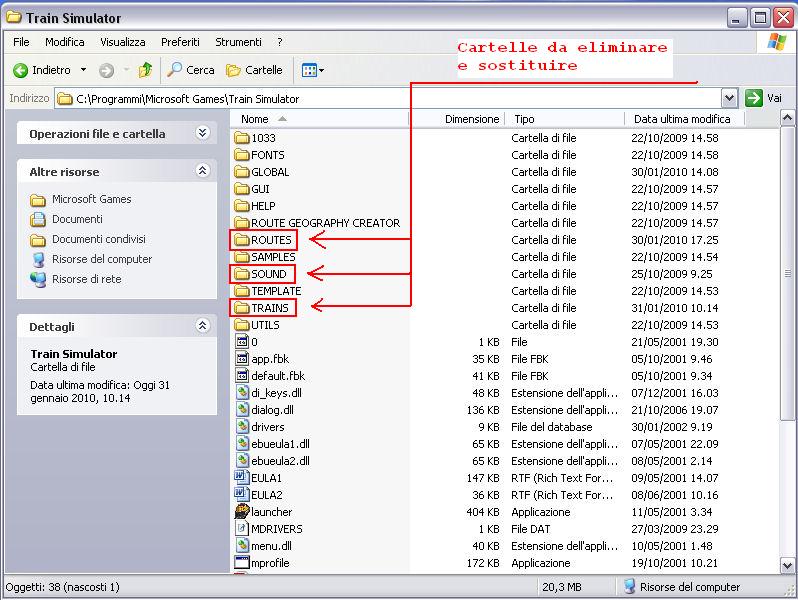Screen dimensions: 798x600
Task: Open the Microsoft Games link
Action: pyautogui.click(x=92, y=199)
